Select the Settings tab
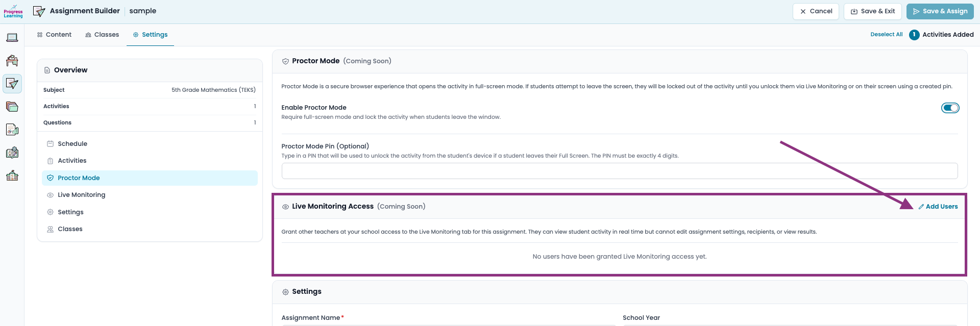980x326 pixels. click(150, 35)
